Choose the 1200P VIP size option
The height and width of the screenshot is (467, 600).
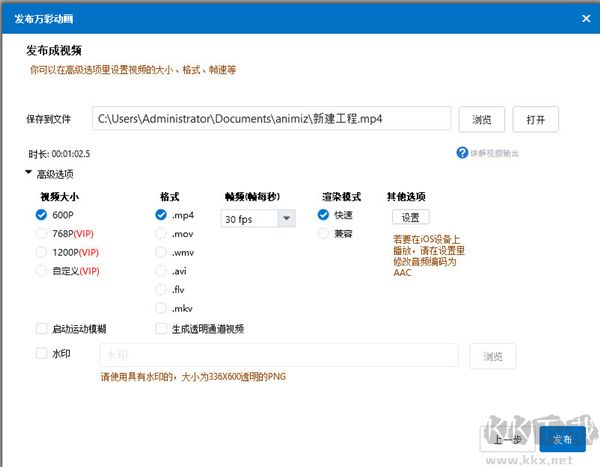(41, 252)
